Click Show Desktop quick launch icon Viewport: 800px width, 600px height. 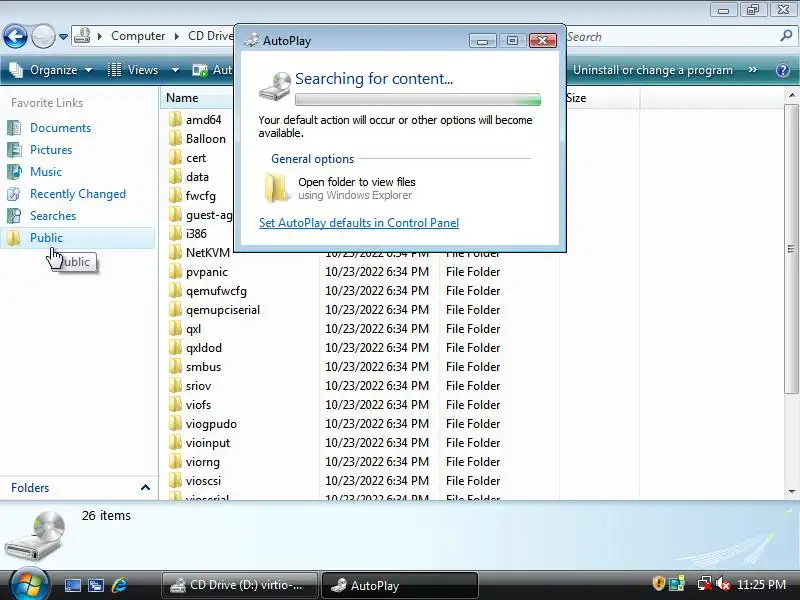point(72,585)
